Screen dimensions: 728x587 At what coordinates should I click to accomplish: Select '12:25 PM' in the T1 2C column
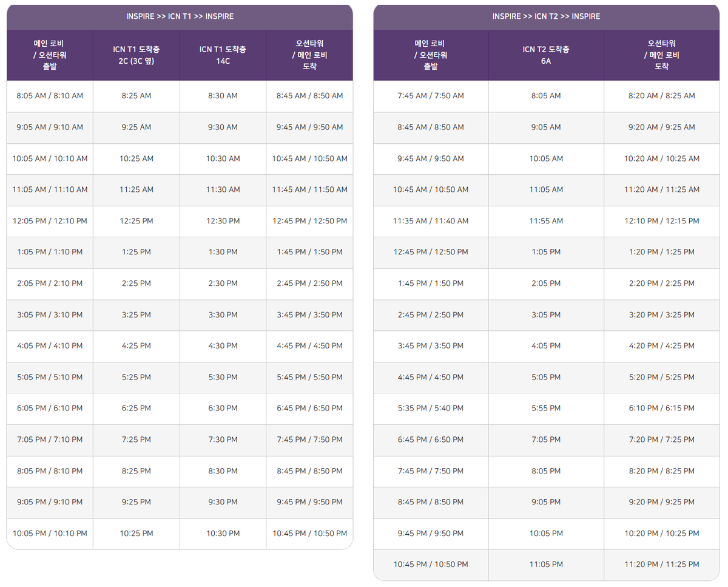pyautogui.click(x=136, y=221)
